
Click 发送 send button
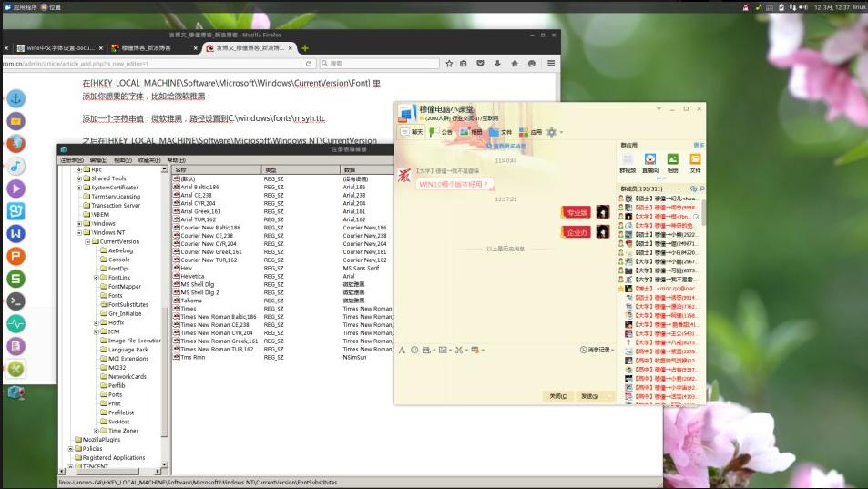pyautogui.click(x=589, y=396)
